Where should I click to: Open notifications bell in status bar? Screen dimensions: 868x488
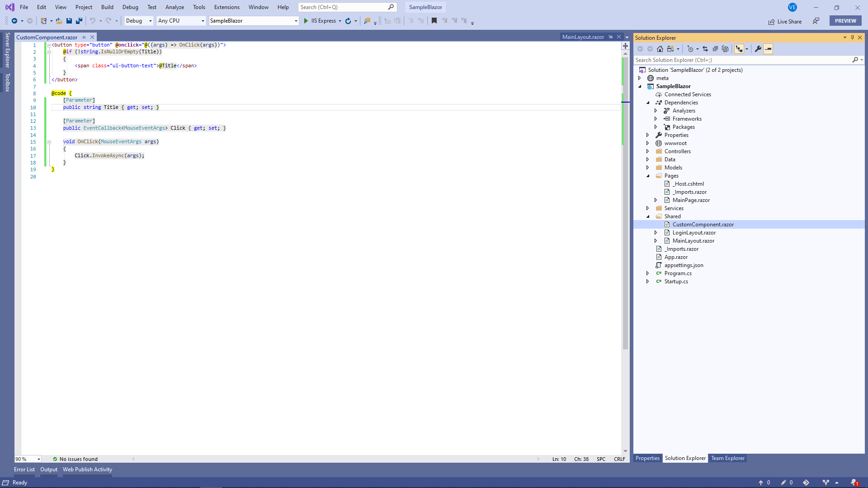854,483
